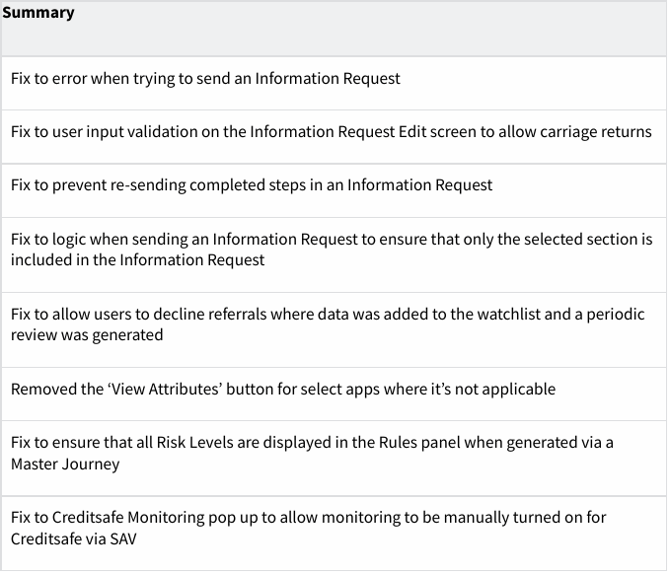Click the row about allowing users to decline referrals
670x573 pixels.
327,325
